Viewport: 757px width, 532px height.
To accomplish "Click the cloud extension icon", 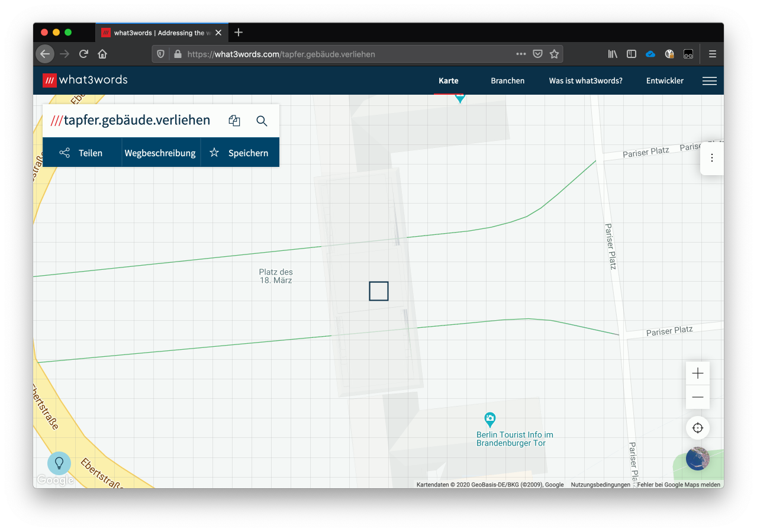I will pyautogui.click(x=650, y=54).
